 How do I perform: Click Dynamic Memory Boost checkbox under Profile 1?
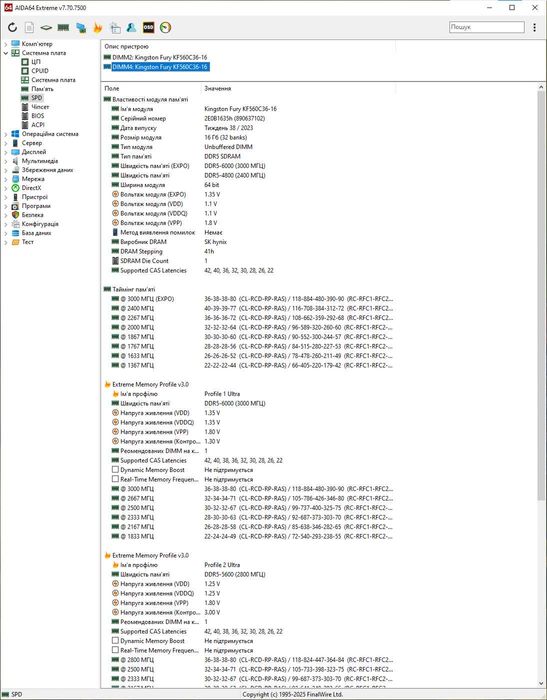[115, 470]
